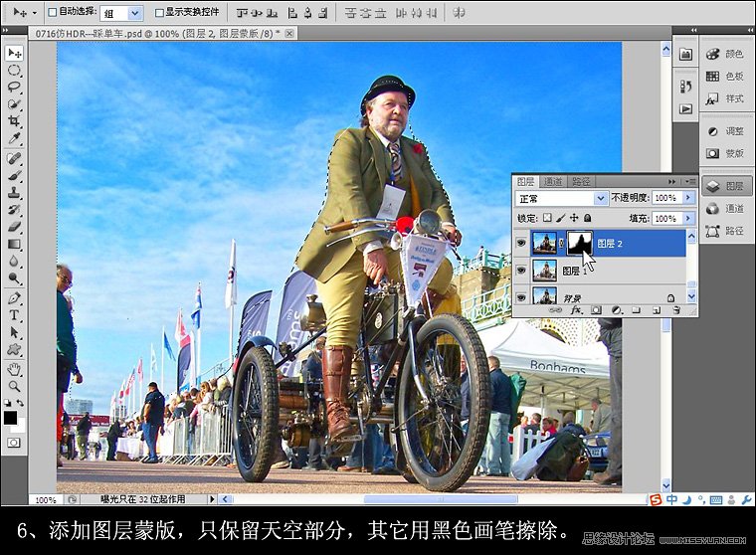The height and width of the screenshot is (555, 756).
Task: Select the 图层 tab in Layers panel
Action: click(x=525, y=182)
